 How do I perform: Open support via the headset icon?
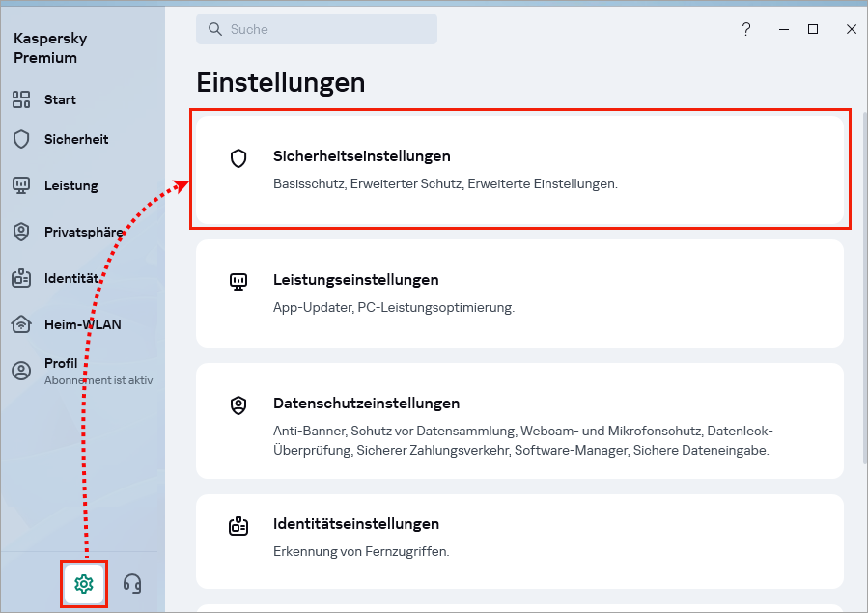coord(133,583)
